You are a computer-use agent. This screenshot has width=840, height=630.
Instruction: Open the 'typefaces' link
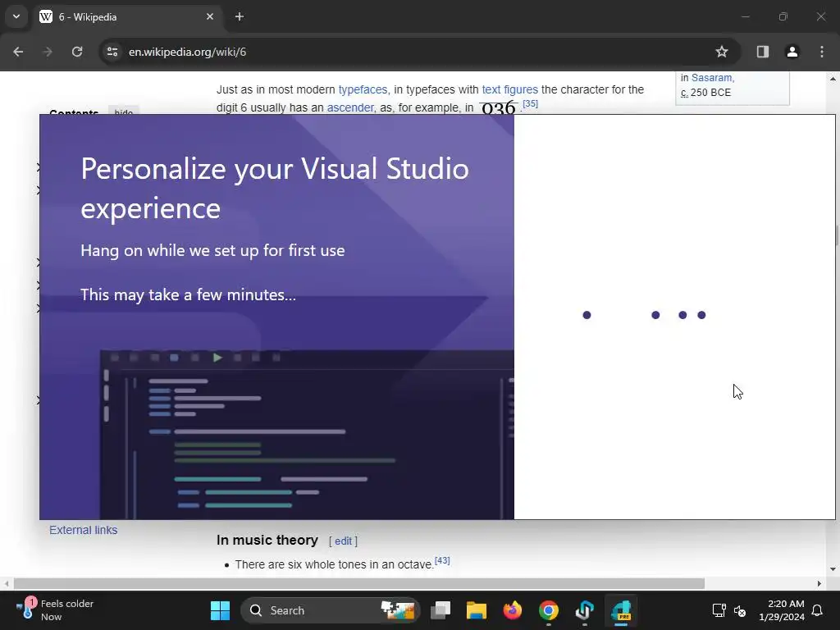click(363, 89)
